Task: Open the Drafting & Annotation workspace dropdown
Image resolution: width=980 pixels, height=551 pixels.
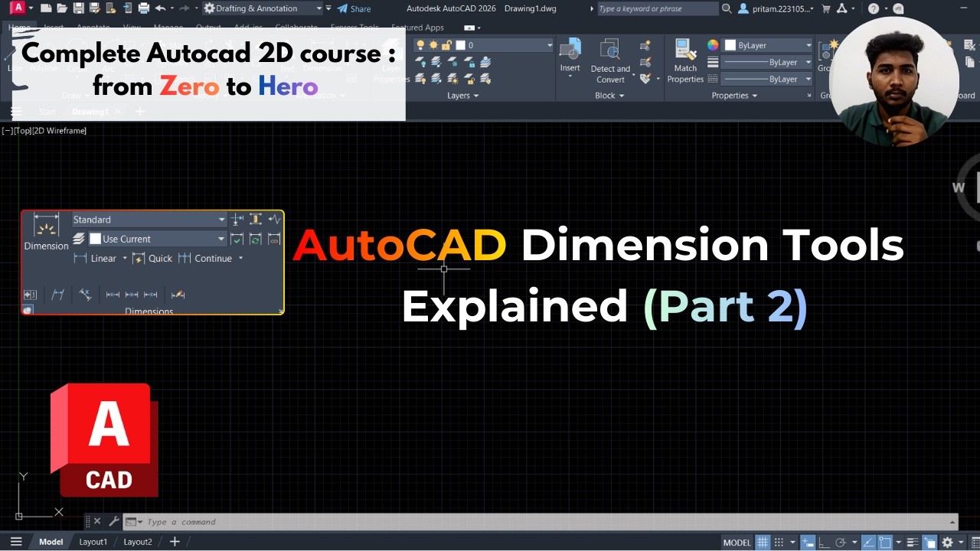Action: pos(263,8)
